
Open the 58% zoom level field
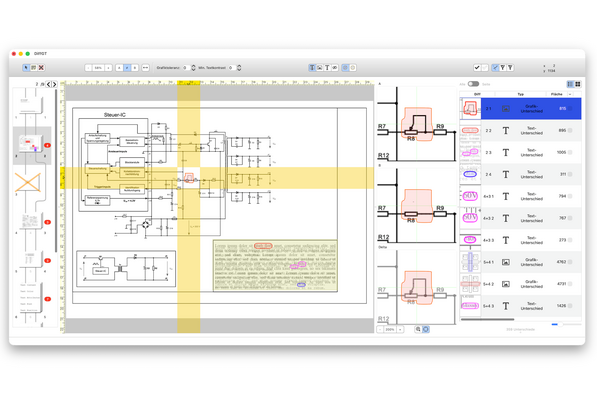coord(98,68)
